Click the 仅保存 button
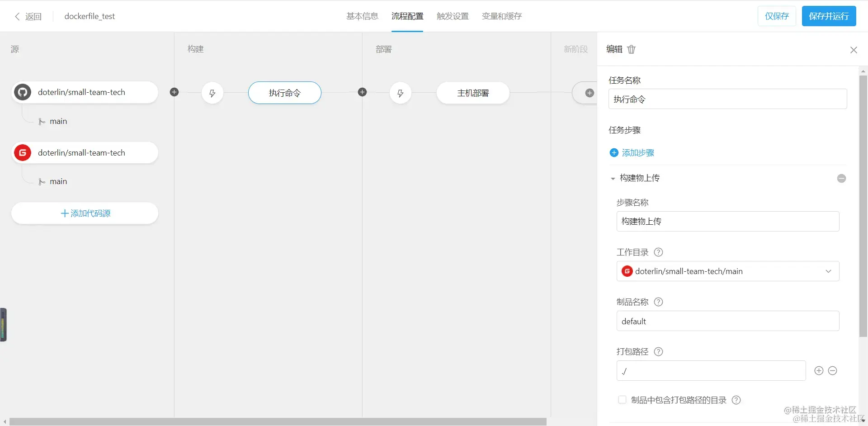Viewport: 868px width, 426px height. pos(777,16)
